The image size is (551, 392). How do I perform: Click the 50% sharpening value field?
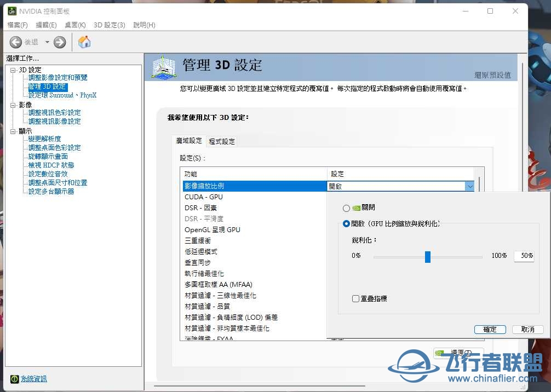(x=524, y=256)
